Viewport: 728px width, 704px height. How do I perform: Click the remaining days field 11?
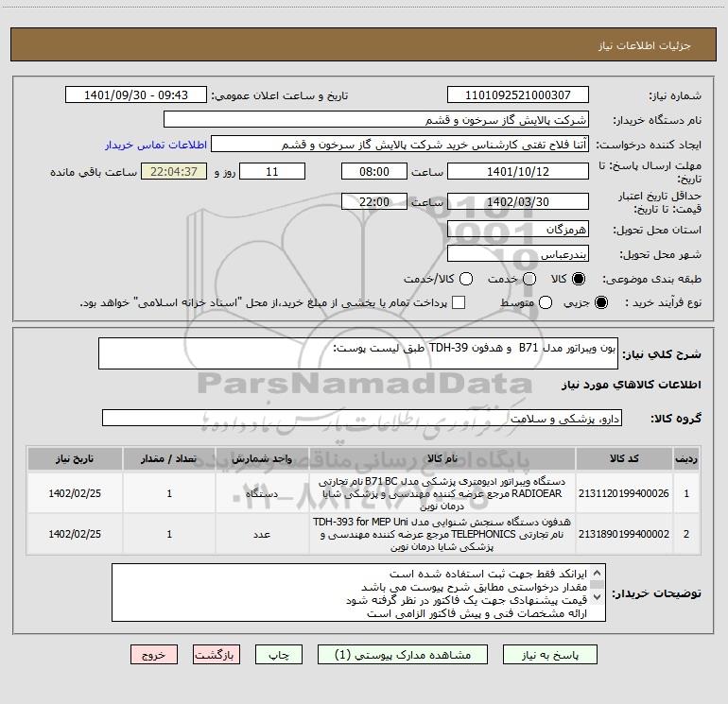(272, 171)
